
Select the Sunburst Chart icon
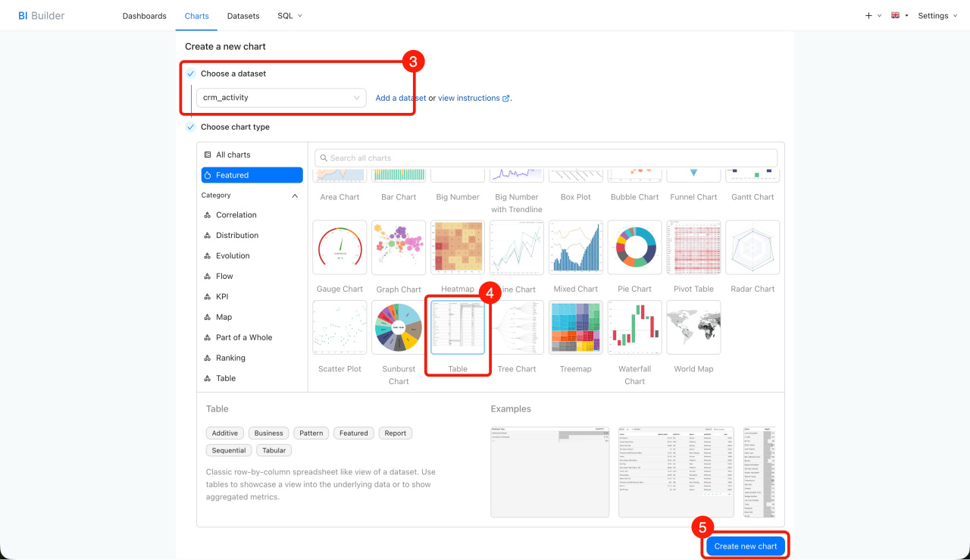399,327
